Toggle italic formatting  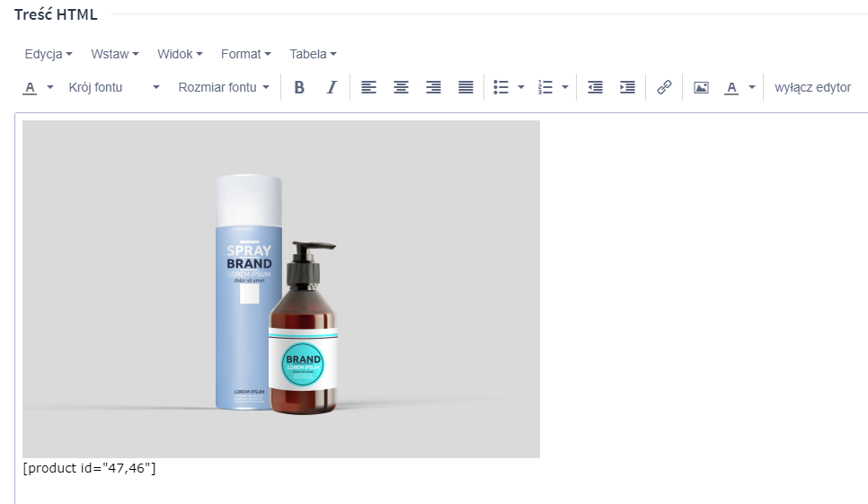(331, 87)
